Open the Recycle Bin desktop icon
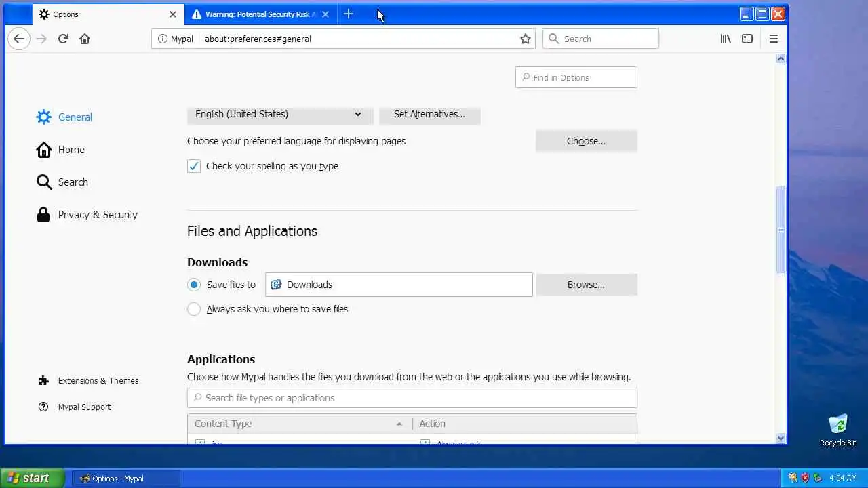This screenshot has height=488, width=868. click(x=838, y=430)
